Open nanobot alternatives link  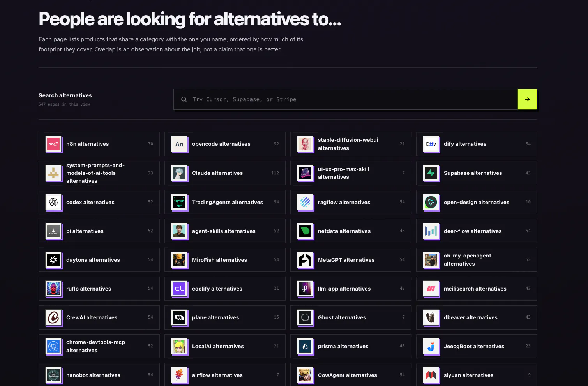tap(99, 375)
